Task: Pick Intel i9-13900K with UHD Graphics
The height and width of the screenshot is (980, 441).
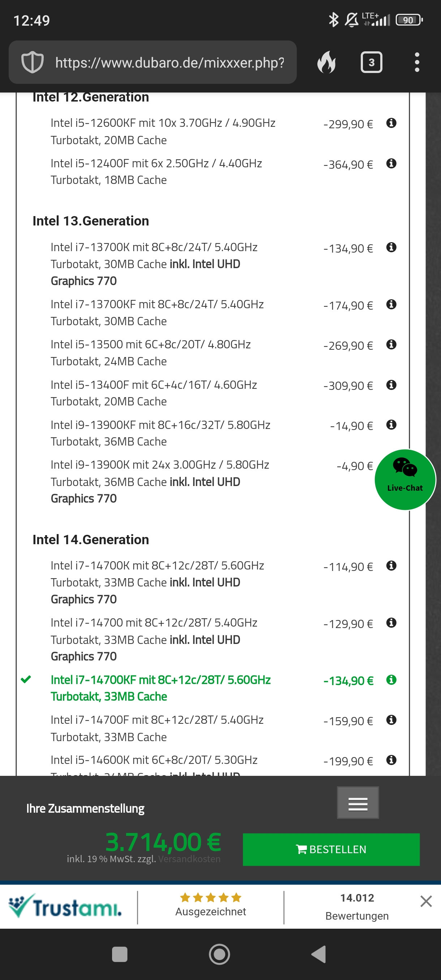Action: click(160, 482)
